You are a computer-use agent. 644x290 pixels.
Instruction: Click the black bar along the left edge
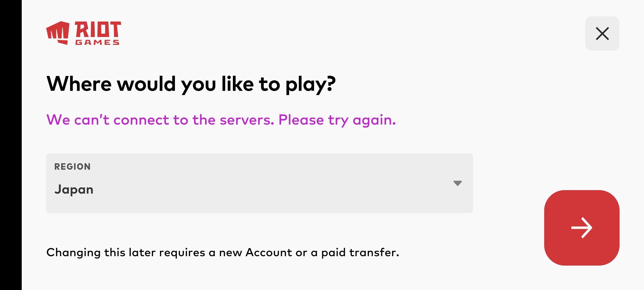click(11, 145)
